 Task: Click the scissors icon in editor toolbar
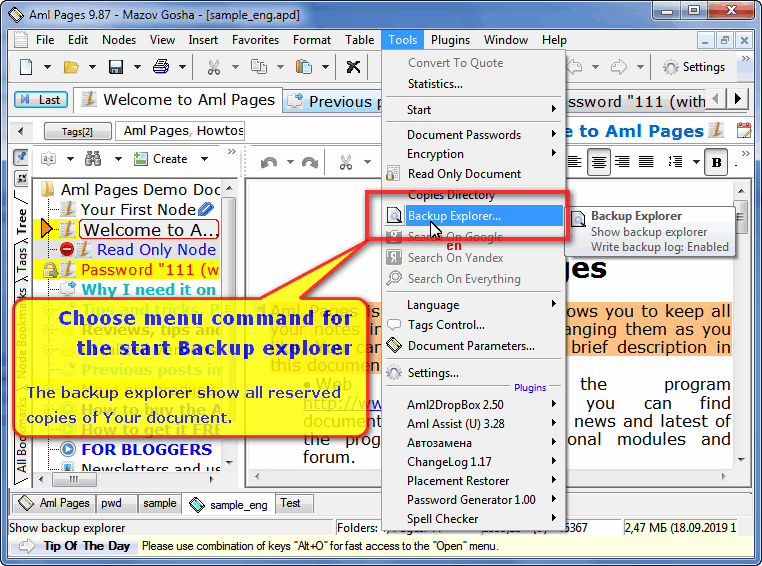click(x=346, y=162)
